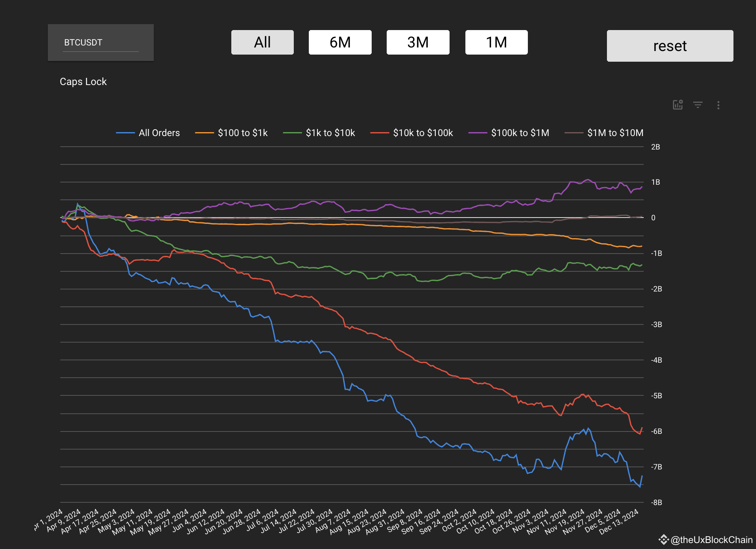Hide the $10k to $100k series
Screen dimensions: 756x549
(423, 133)
